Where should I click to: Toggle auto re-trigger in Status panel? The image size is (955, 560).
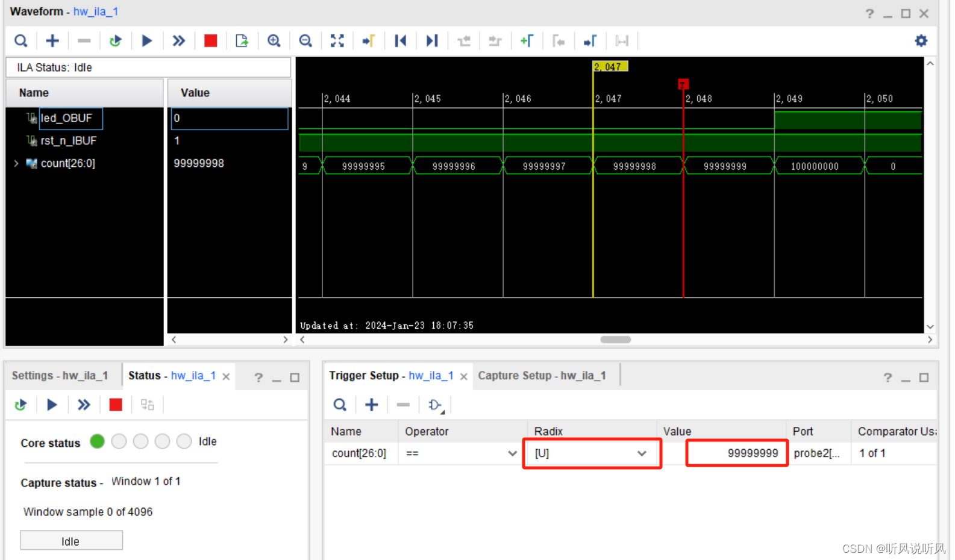pos(21,405)
